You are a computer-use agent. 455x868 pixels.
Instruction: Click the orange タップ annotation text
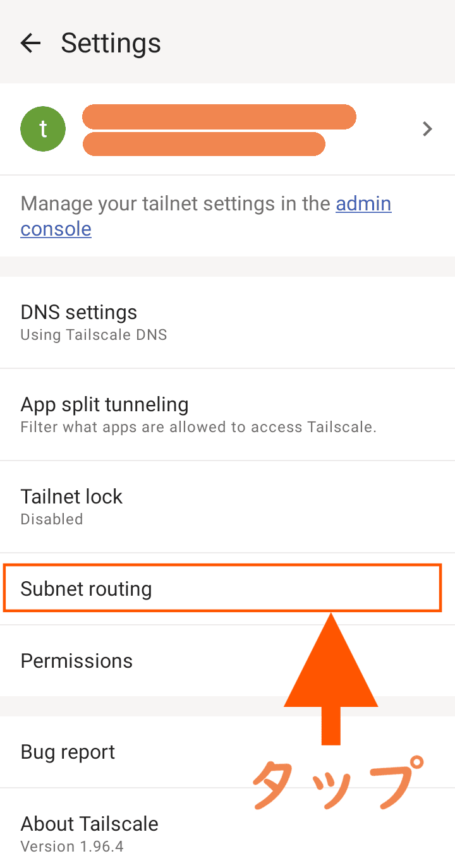[336, 782]
